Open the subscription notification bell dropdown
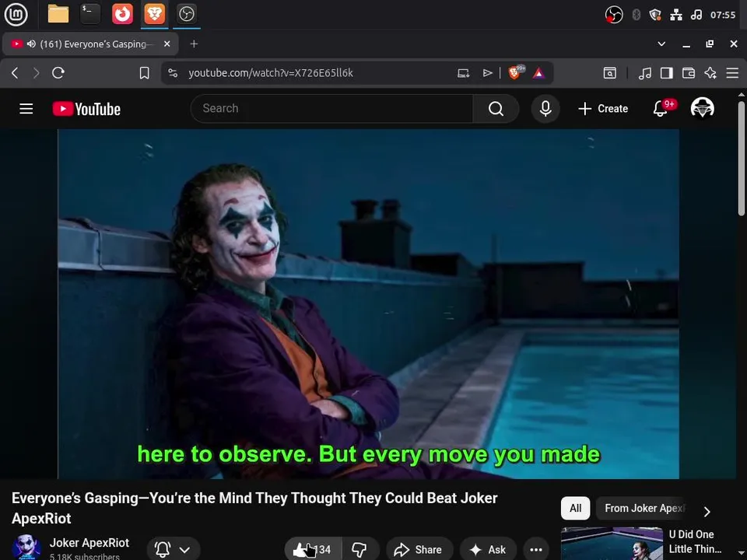The height and width of the screenshot is (560, 747). click(x=173, y=550)
